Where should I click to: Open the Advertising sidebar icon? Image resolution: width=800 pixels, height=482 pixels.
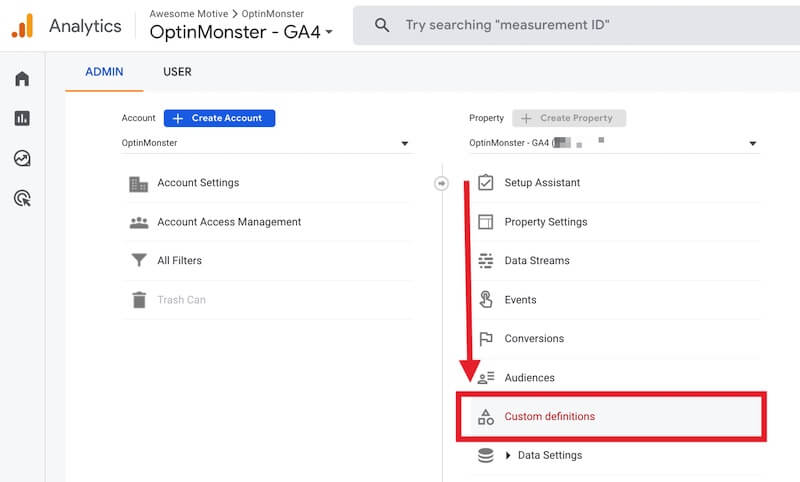[22, 198]
